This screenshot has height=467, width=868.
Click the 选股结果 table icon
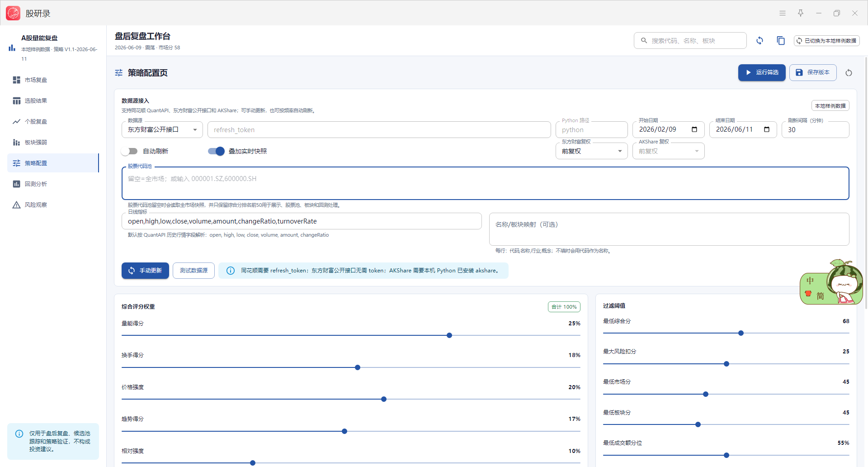17,101
